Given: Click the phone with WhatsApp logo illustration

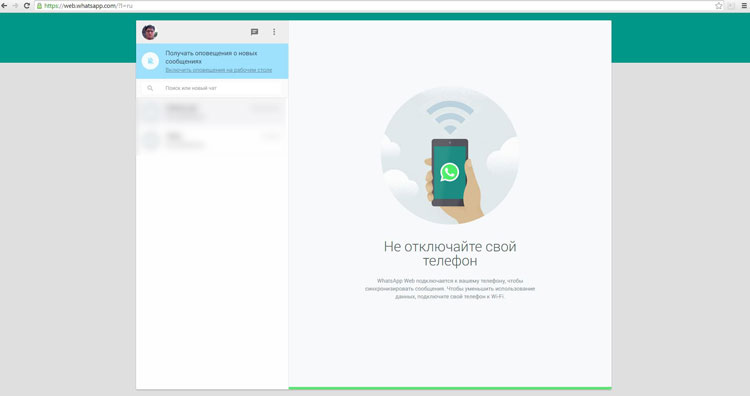Looking at the screenshot, I should coord(450,172).
